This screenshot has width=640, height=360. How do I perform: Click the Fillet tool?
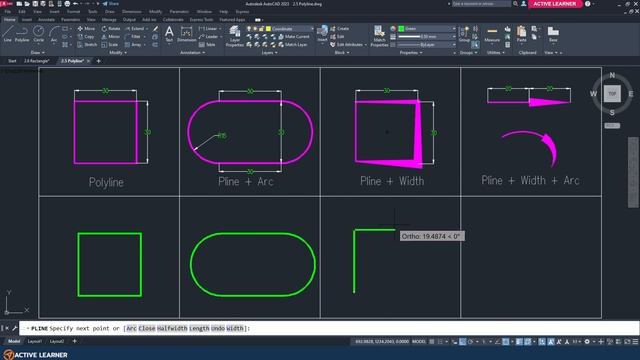pos(133,37)
